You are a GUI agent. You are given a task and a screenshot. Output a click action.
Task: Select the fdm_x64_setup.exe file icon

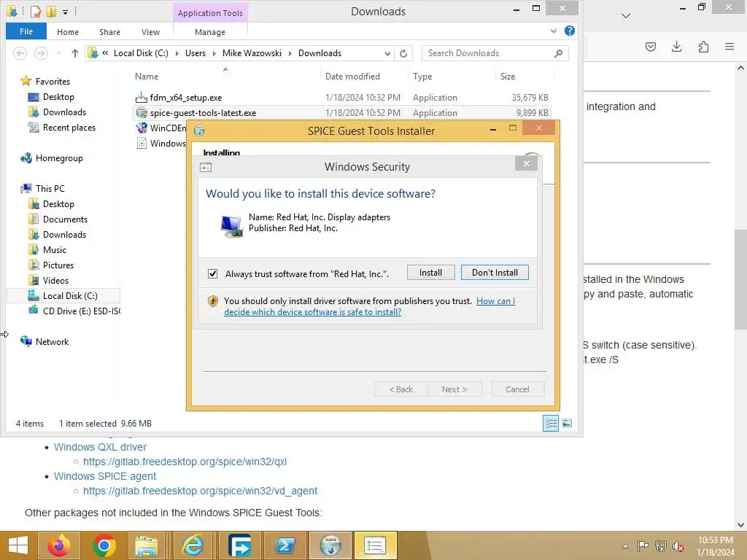click(x=141, y=98)
